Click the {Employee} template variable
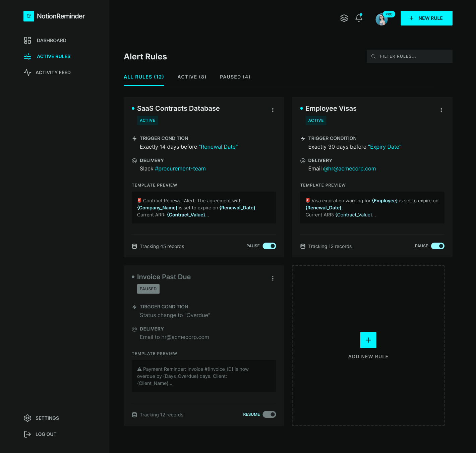The width and height of the screenshot is (476, 453). 385,201
